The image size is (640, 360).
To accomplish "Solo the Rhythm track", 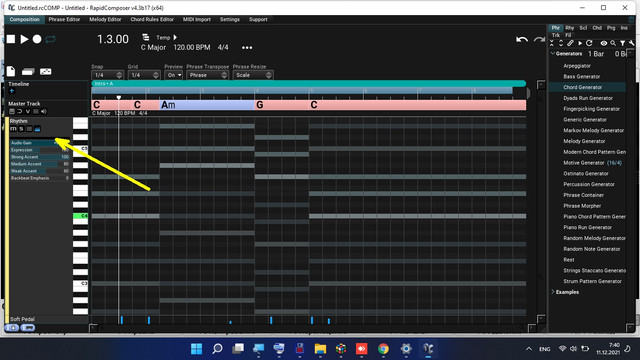I will 21,129.
